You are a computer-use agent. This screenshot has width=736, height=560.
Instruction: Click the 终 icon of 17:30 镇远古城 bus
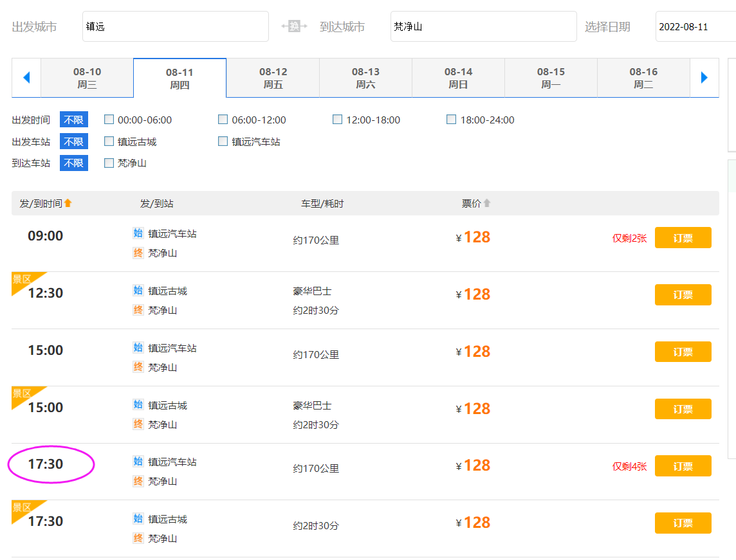click(138, 538)
